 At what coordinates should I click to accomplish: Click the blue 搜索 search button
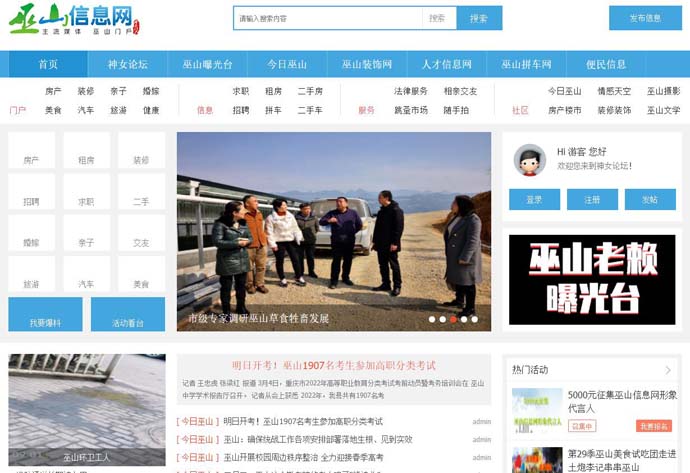(479, 18)
